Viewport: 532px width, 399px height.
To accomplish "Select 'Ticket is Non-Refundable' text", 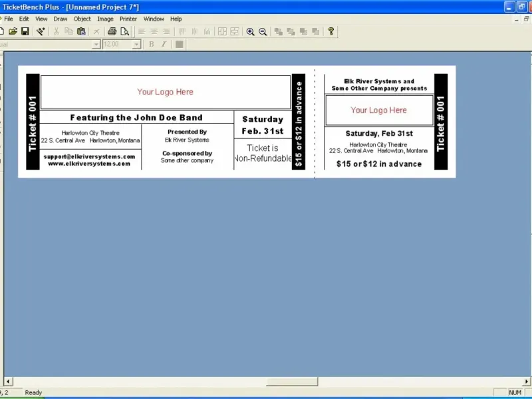I will [x=263, y=153].
